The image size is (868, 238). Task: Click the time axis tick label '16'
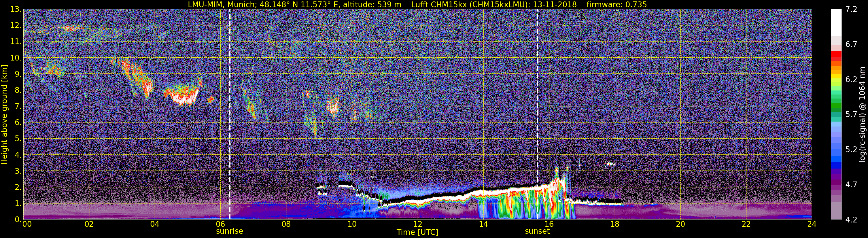(x=549, y=224)
